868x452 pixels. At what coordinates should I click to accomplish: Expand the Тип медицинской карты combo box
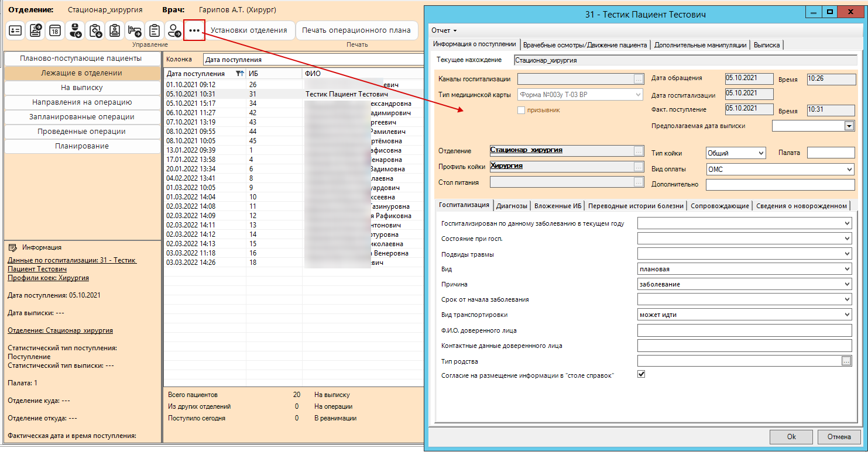(638, 94)
